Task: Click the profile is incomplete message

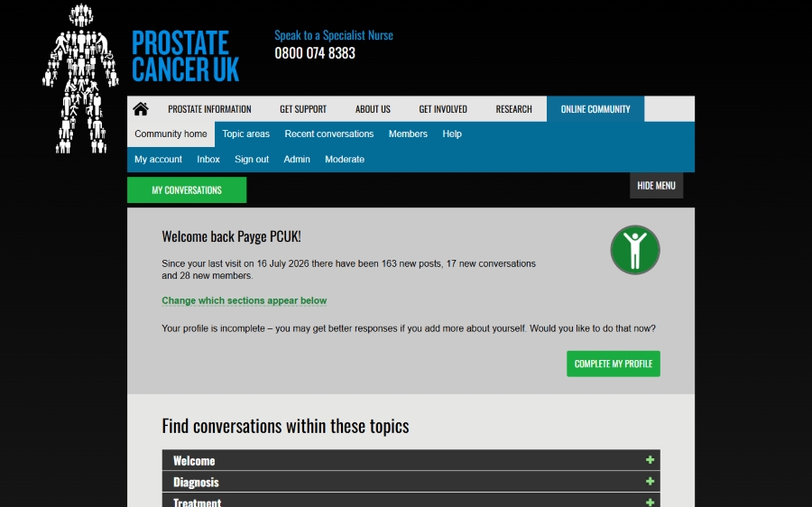Action: (409, 328)
